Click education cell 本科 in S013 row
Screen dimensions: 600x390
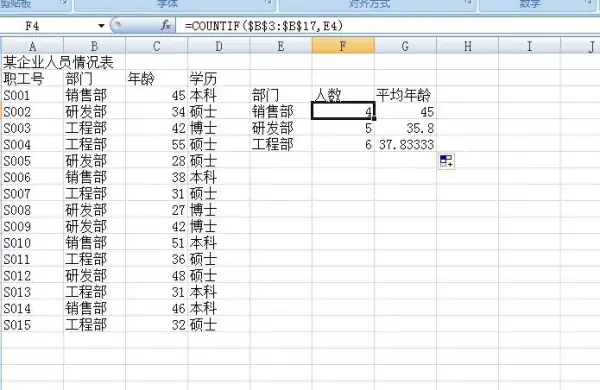tap(219, 292)
